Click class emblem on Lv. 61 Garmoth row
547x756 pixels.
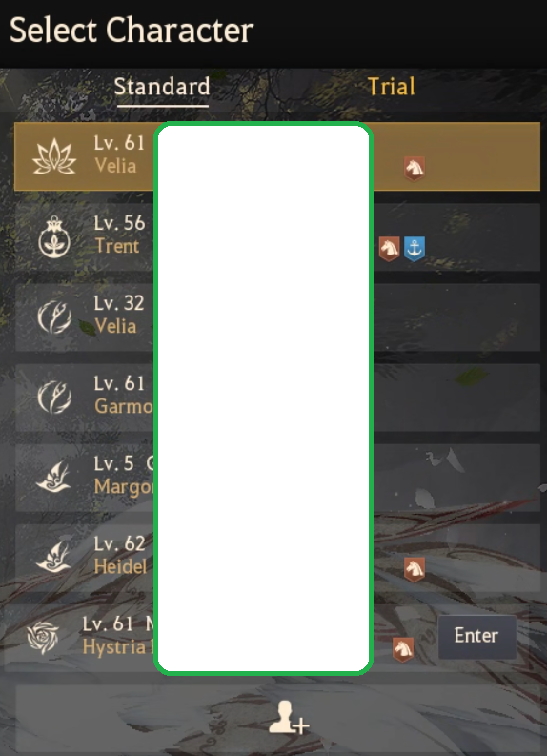pos(54,398)
